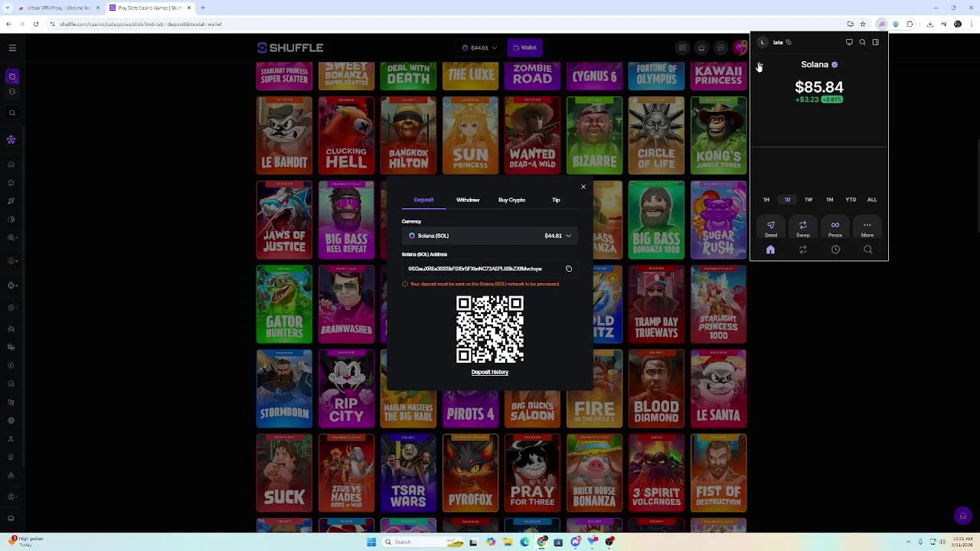Open the Pyrofox game

coord(470,473)
